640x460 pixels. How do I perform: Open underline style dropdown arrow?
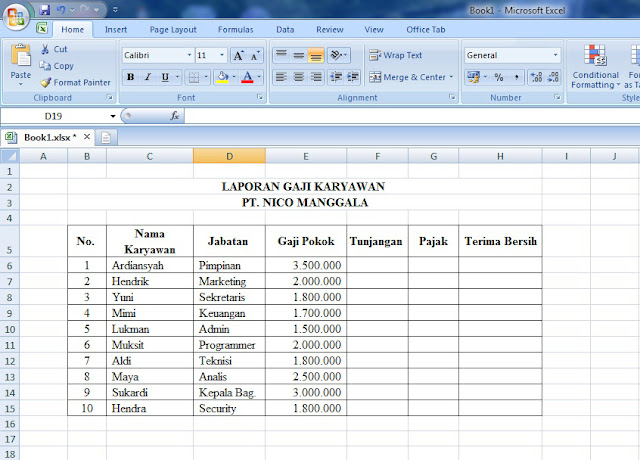point(177,77)
